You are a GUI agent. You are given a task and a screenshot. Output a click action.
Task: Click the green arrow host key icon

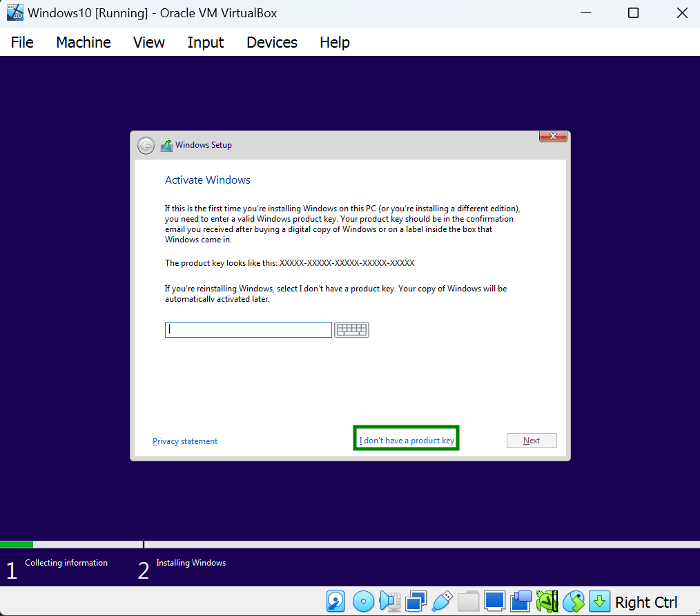[x=599, y=601]
